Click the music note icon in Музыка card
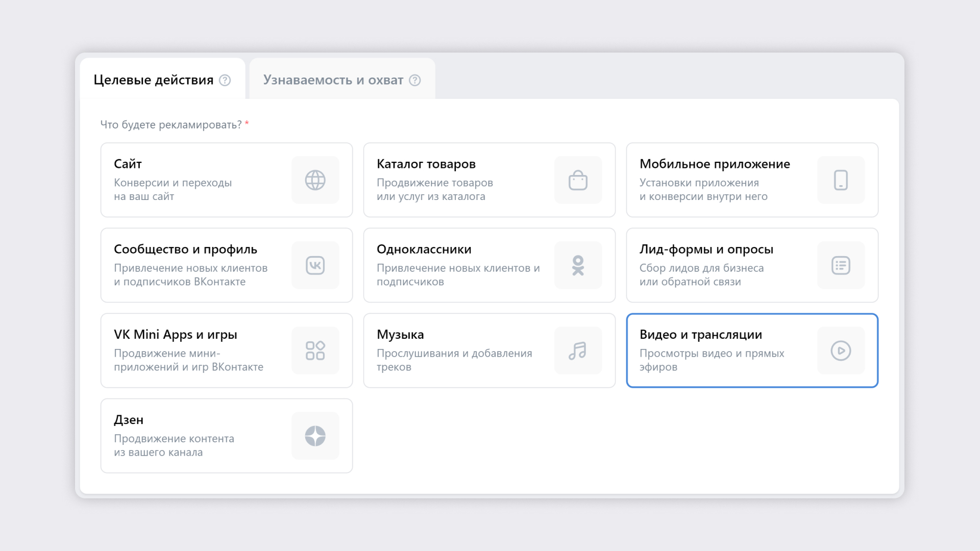The image size is (980, 551). 578,350
